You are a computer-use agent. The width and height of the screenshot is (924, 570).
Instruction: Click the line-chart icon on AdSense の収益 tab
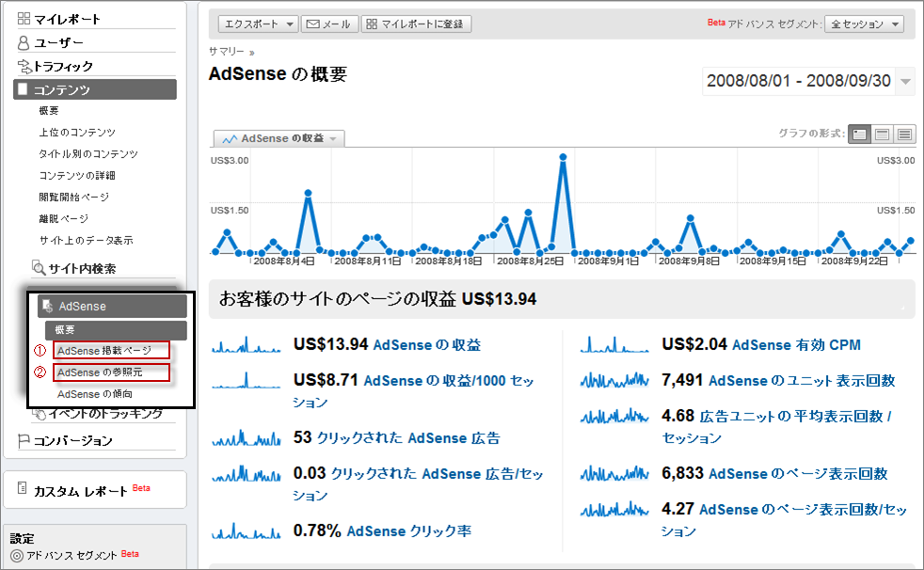230,139
